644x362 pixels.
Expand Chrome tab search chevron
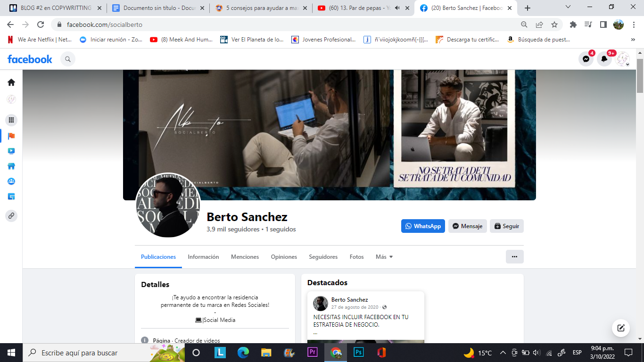568,7
